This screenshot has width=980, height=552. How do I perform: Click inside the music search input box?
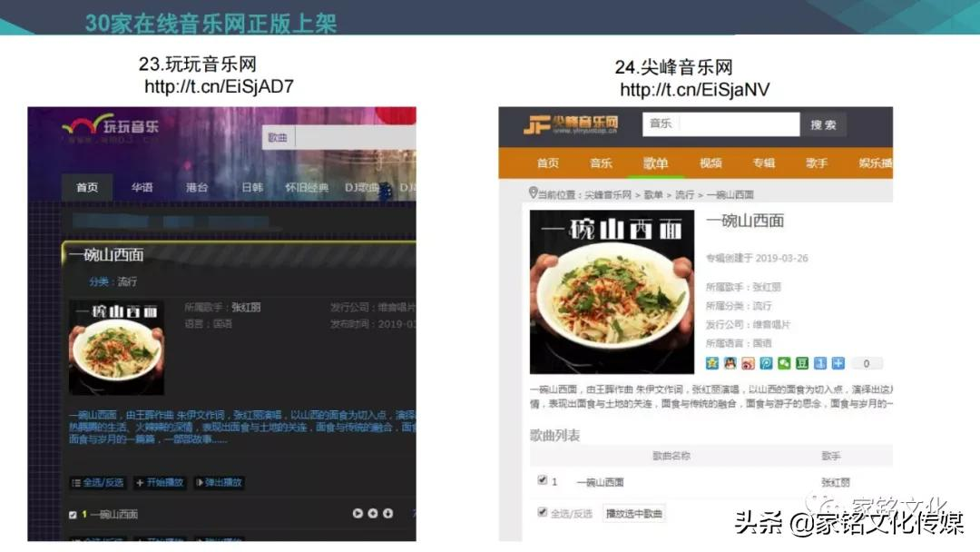click(x=721, y=123)
